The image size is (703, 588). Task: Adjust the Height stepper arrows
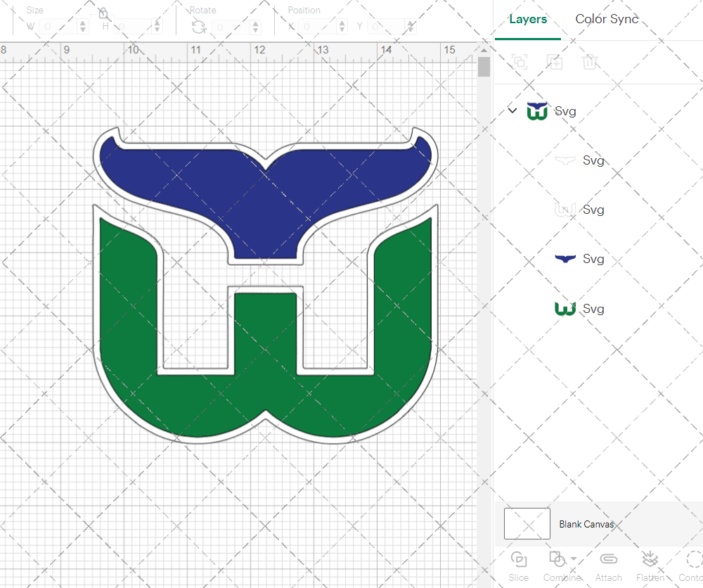pyautogui.click(x=157, y=27)
